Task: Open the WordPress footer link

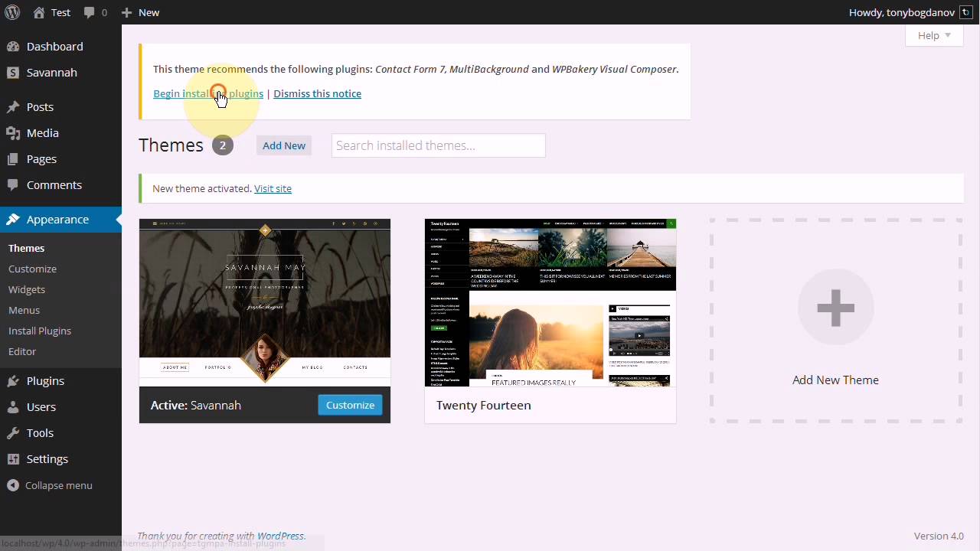Action: tap(280, 536)
